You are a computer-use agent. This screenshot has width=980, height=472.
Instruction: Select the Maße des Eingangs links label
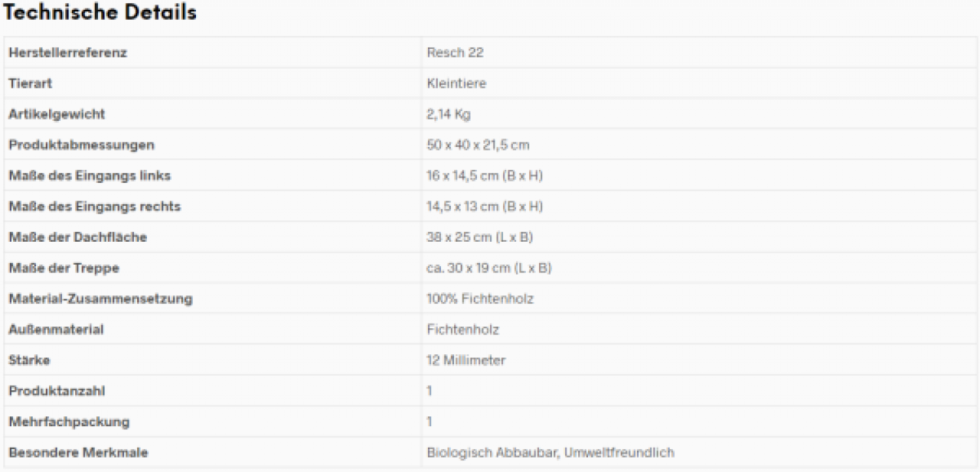tap(90, 176)
